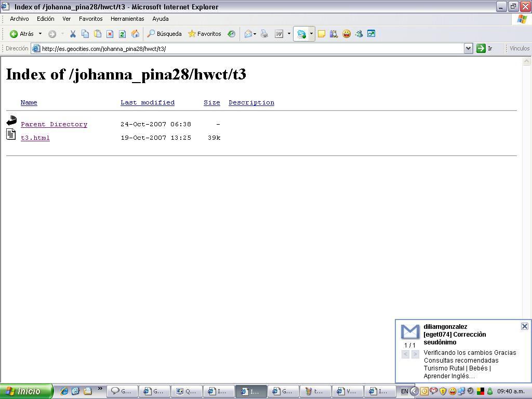Click the Yahoo Messenger smiley icon
Viewport: 532px width, 399px height.
(347, 34)
